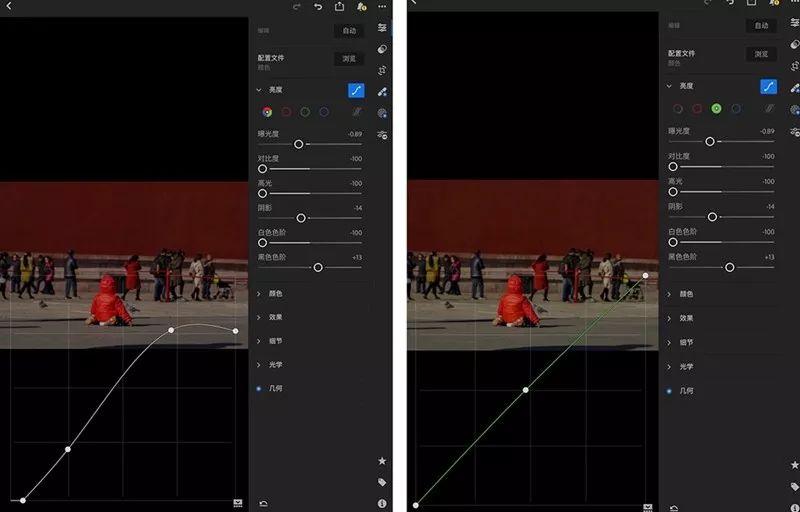800x512 pixels.
Task: Open the three-dot more menu
Action: (x=382, y=7)
